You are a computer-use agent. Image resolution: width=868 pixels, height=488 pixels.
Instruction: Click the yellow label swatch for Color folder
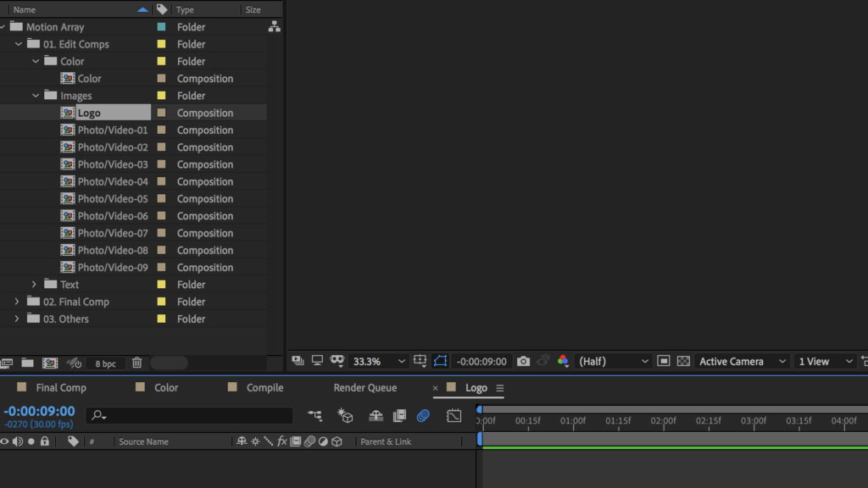[x=161, y=62]
